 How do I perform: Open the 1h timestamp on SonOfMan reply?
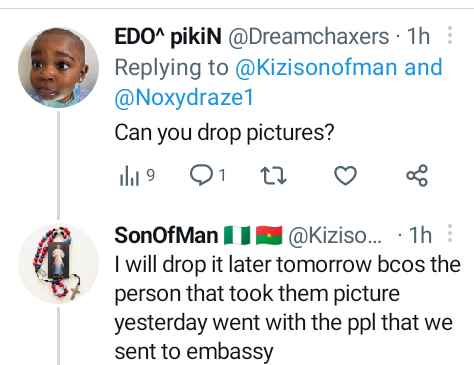pos(420,235)
